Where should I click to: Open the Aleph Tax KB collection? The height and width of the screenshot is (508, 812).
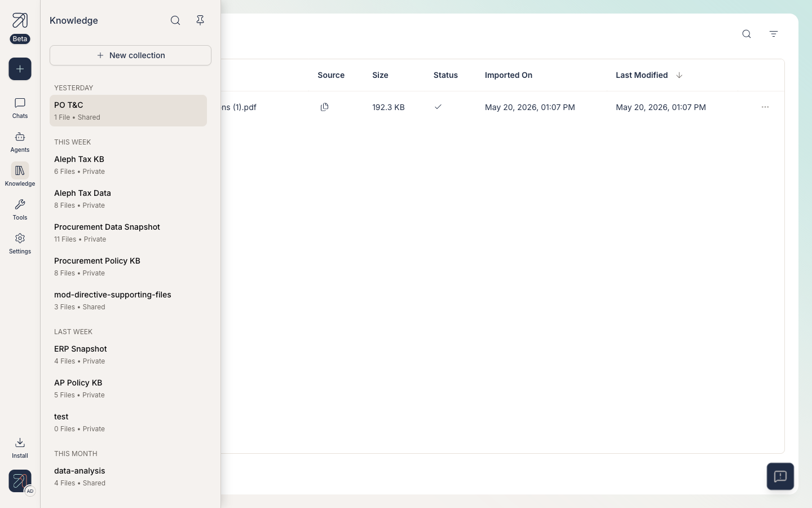coord(128,165)
